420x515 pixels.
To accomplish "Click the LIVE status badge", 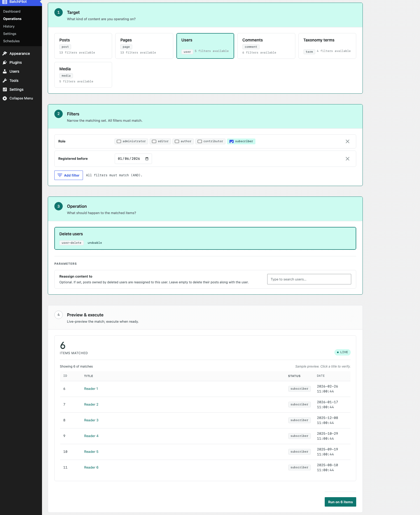I will pyautogui.click(x=343, y=352).
